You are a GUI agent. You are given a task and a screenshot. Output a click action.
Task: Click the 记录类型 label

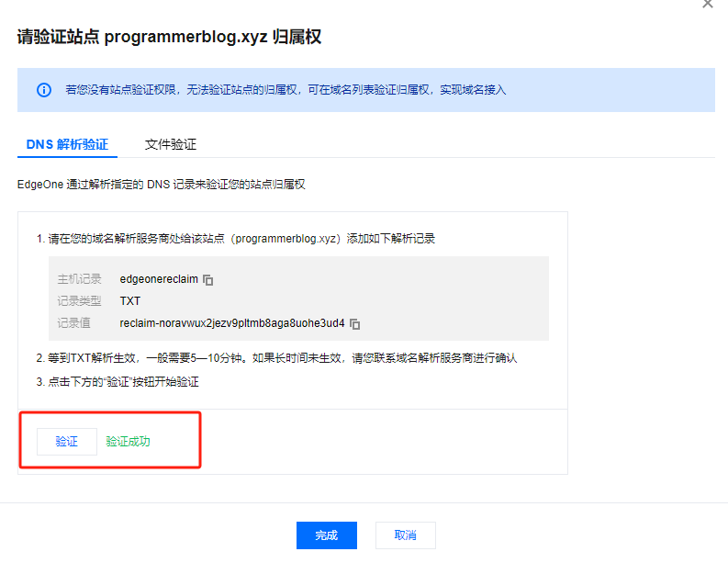pyautogui.click(x=79, y=301)
